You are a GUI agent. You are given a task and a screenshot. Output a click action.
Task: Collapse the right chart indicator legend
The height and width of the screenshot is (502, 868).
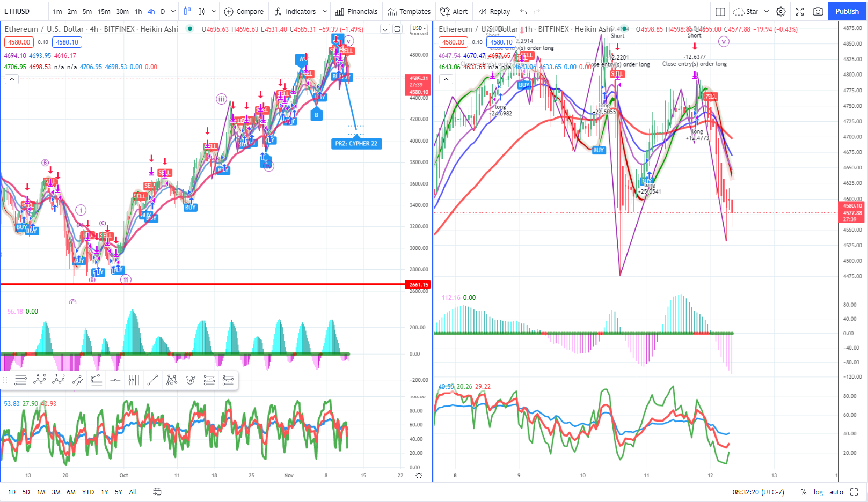tap(446, 79)
